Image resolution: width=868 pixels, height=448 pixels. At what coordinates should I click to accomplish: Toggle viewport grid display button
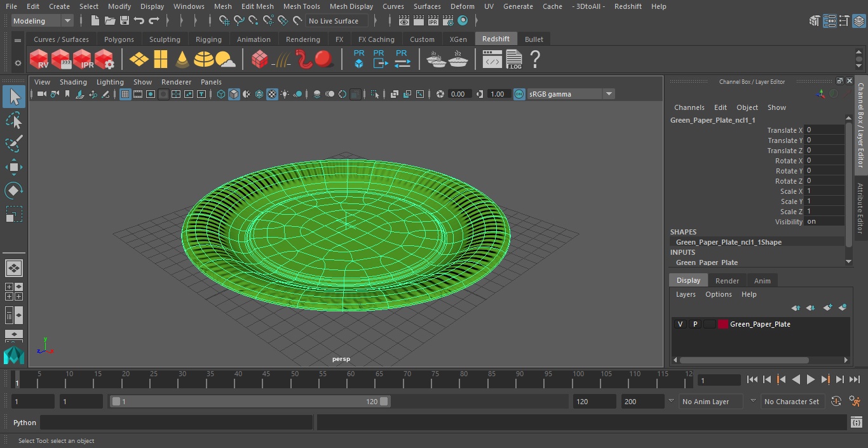tap(125, 94)
